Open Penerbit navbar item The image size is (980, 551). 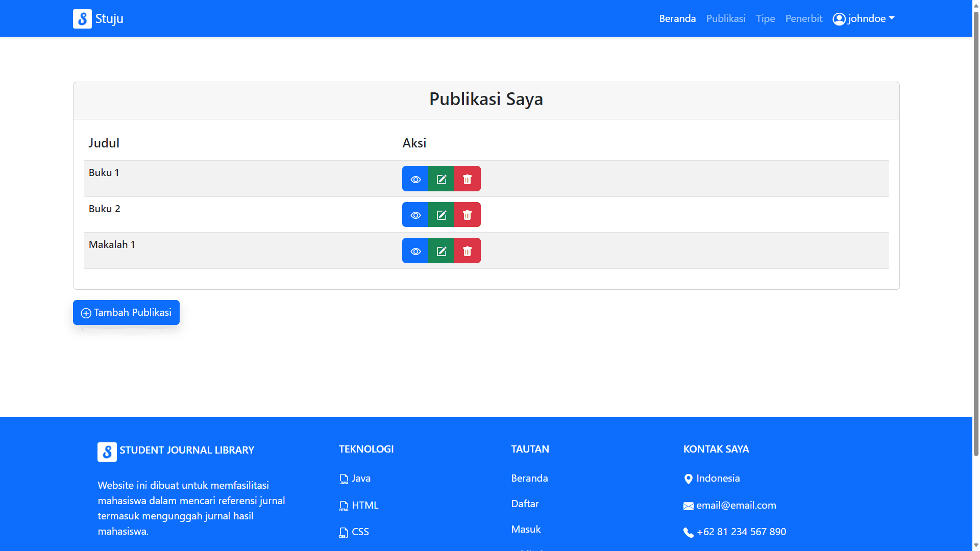(803, 19)
